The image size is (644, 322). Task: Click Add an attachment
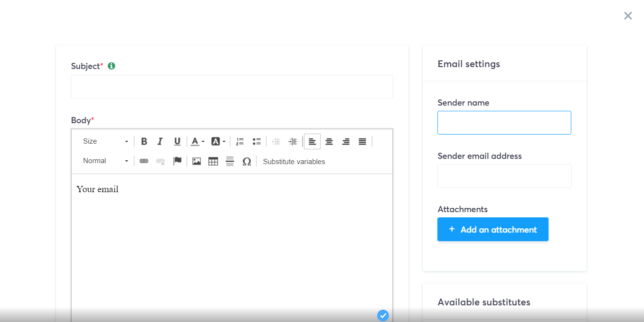(x=492, y=229)
